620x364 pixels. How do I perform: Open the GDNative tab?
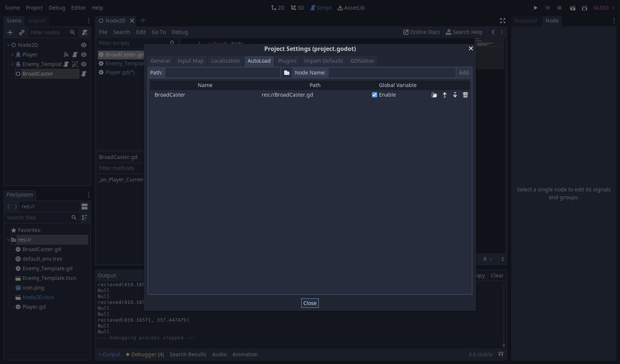(x=362, y=61)
